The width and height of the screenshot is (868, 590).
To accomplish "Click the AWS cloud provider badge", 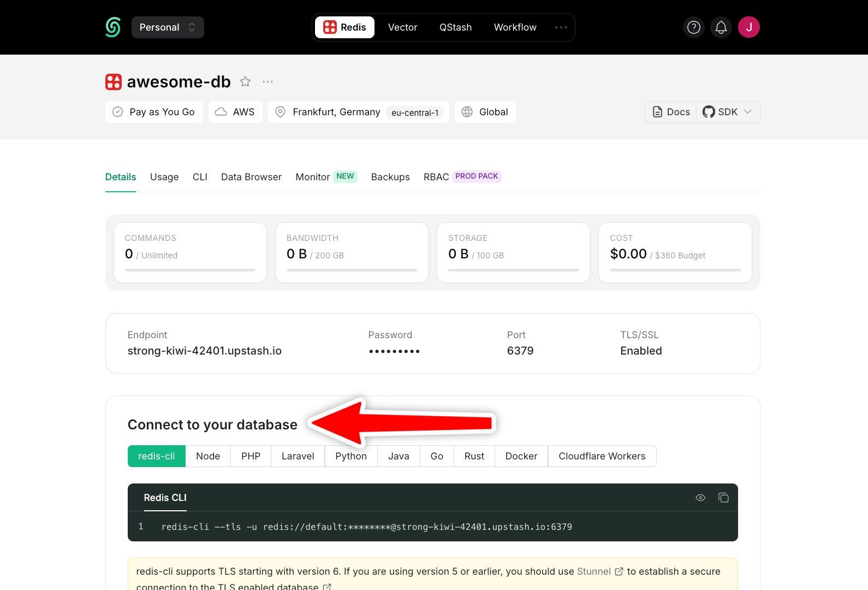I will pyautogui.click(x=235, y=112).
